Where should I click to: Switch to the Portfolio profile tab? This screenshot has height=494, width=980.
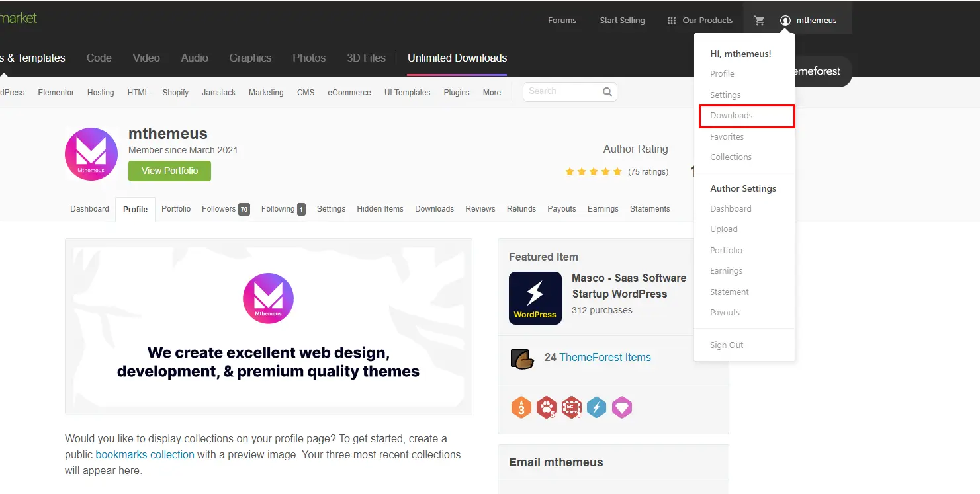point(176,209)
